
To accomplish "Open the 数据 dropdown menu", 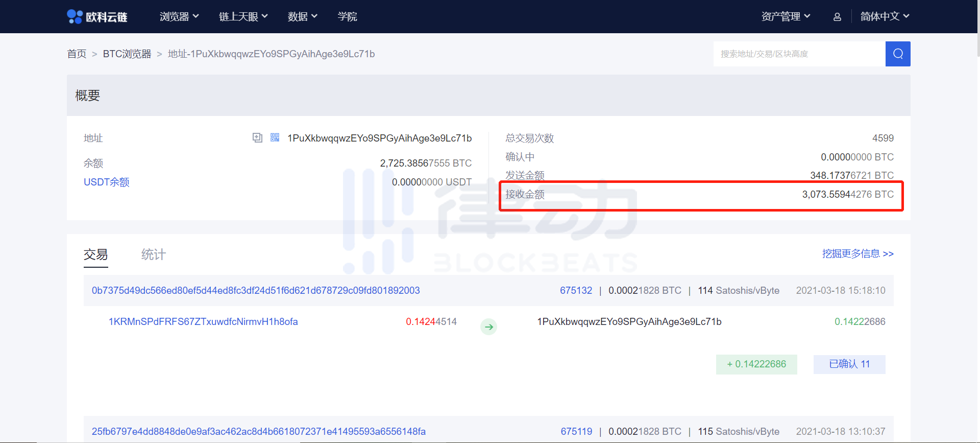I will click(x=303, y=17).
